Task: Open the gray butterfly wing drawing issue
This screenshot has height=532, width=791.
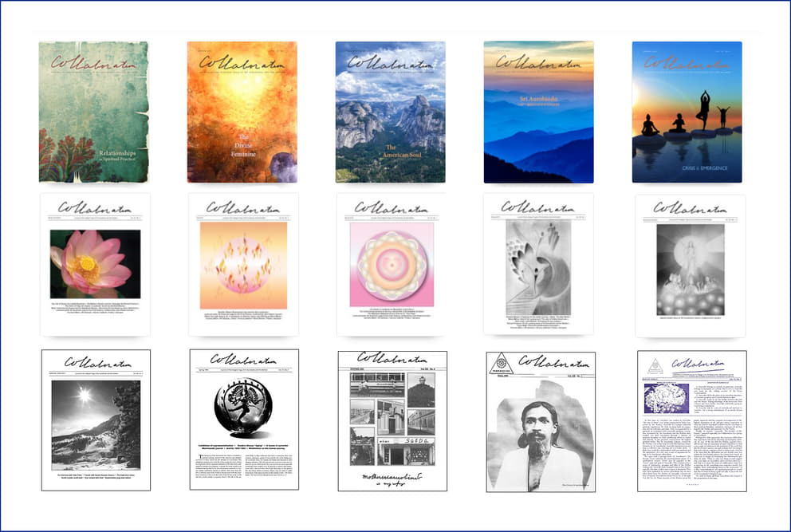Action: pyautogui.click(x=538, y=265)
